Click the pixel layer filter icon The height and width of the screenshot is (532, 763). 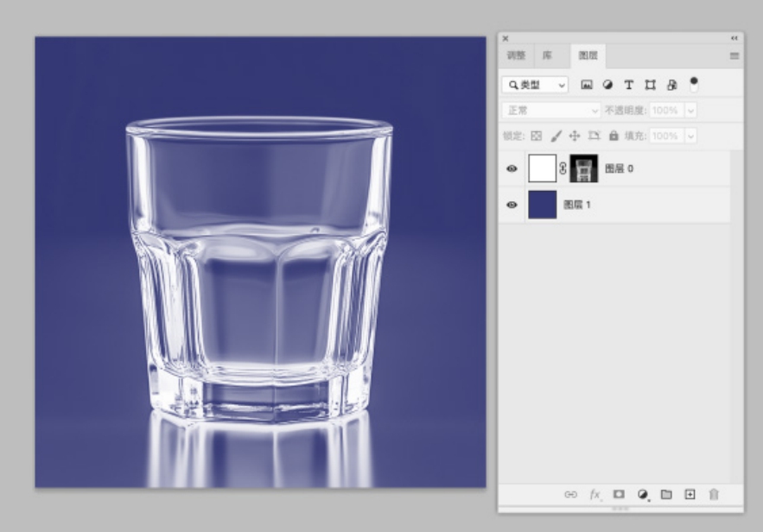(587, 85)
